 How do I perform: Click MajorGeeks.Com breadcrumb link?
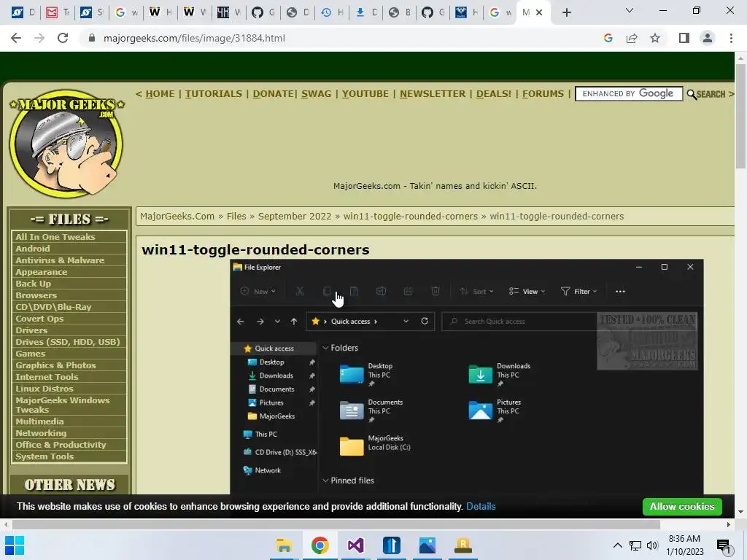click(177, 216)
